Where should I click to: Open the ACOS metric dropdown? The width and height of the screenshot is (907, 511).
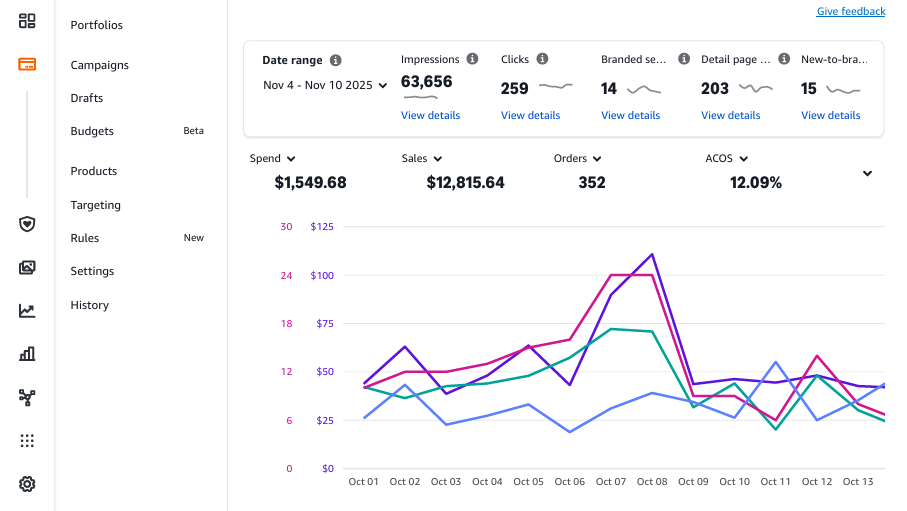[x=727, y=159]
